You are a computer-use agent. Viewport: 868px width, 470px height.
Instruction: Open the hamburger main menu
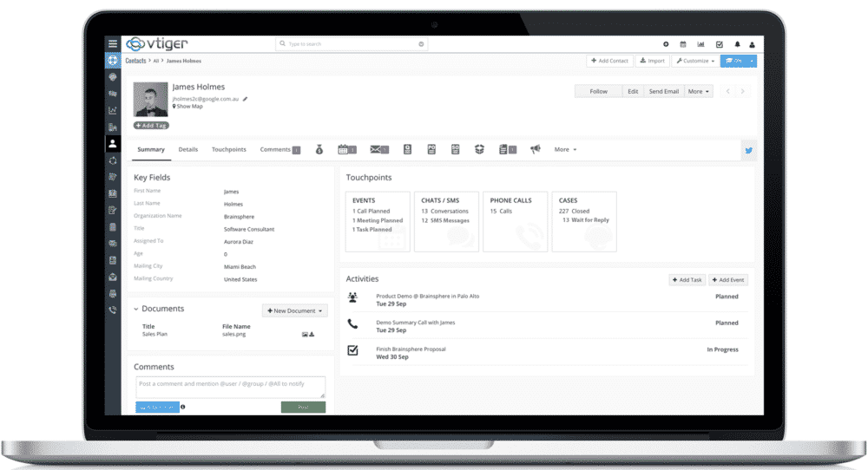(x=112, y=44)
